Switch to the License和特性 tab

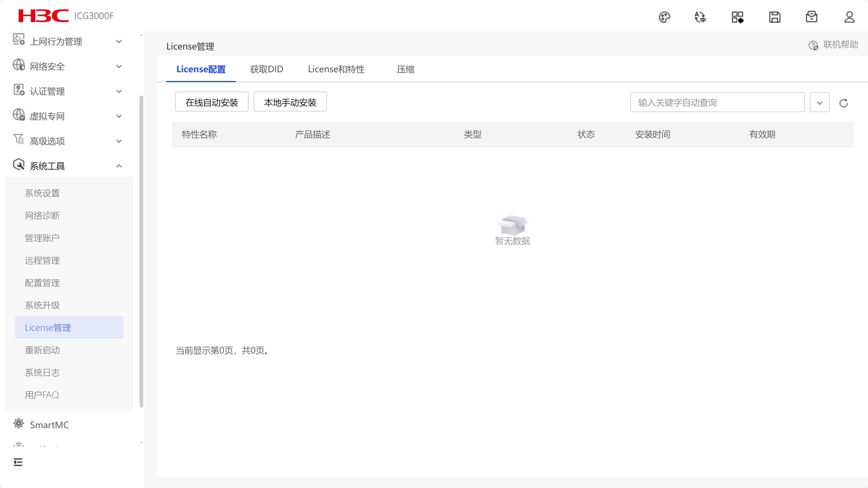[x=336, y=69]
